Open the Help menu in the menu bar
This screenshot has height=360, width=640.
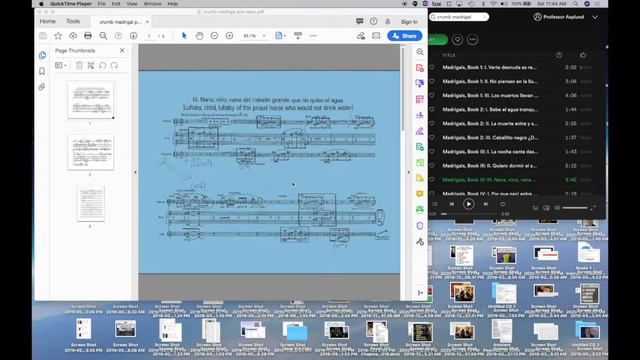173,4
